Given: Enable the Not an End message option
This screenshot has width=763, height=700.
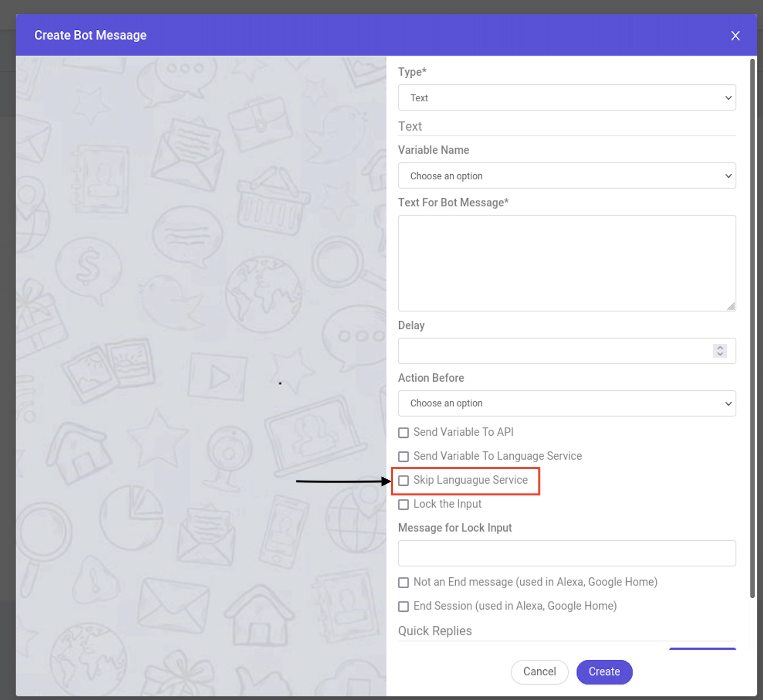Looking at the screenshot, I should [x=403, y=583].
